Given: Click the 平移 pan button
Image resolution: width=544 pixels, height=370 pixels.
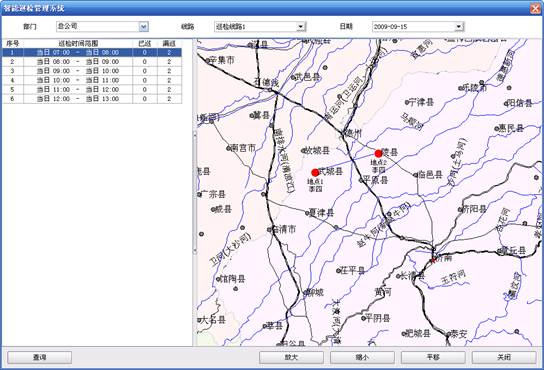Looking at the screenshot, I should 433,357.
